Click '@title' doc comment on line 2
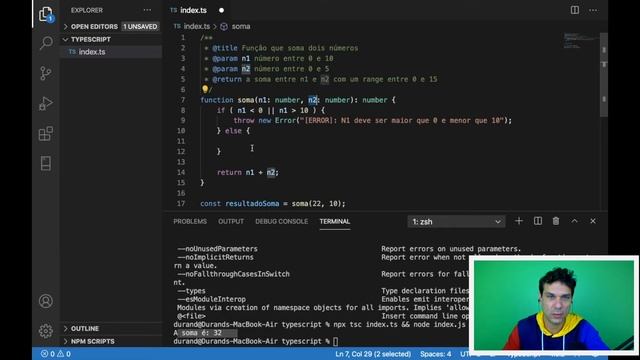This screenshot has height=360, width=640. 224,48
